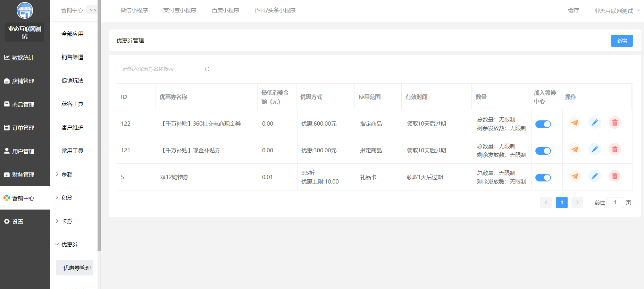This screenshot has height=289, width=644.
Task: Click 优惠:300.00元 cell
Action: pos(319,150)
